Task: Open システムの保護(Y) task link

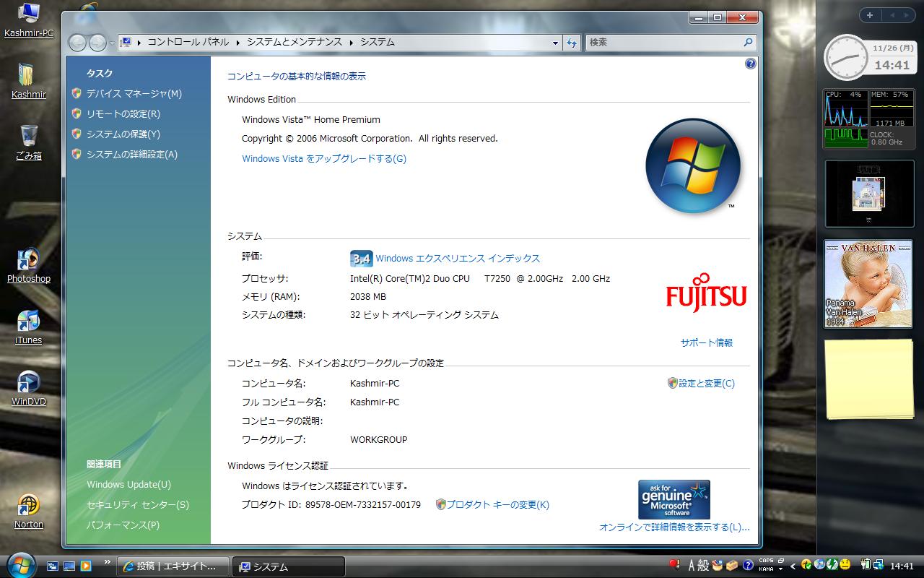Action: [x=123, y=134]
